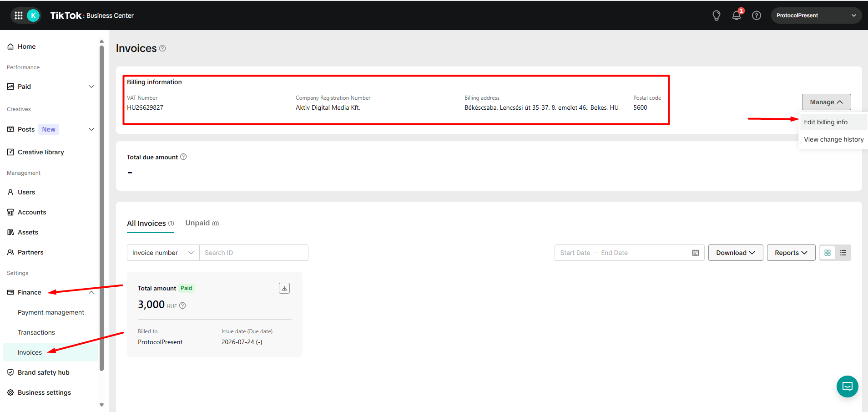Click the Total due amount info icon

(183, 157)
